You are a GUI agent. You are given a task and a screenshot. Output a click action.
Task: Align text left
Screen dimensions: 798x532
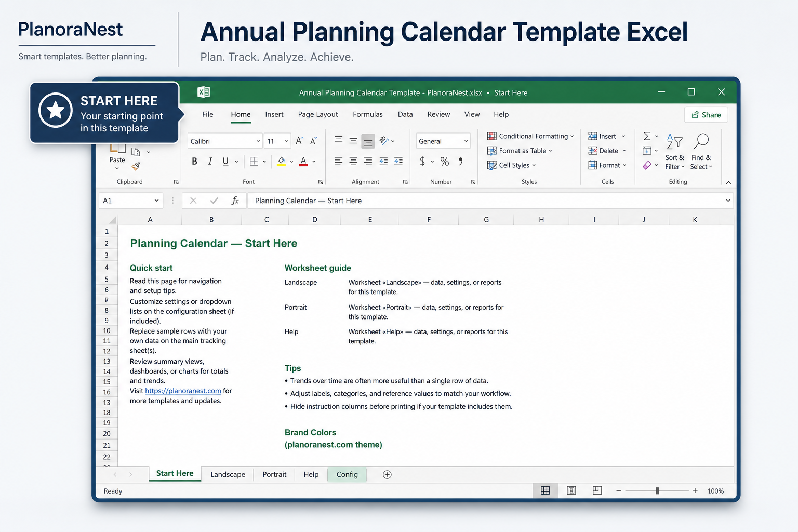tap(338, 162)
